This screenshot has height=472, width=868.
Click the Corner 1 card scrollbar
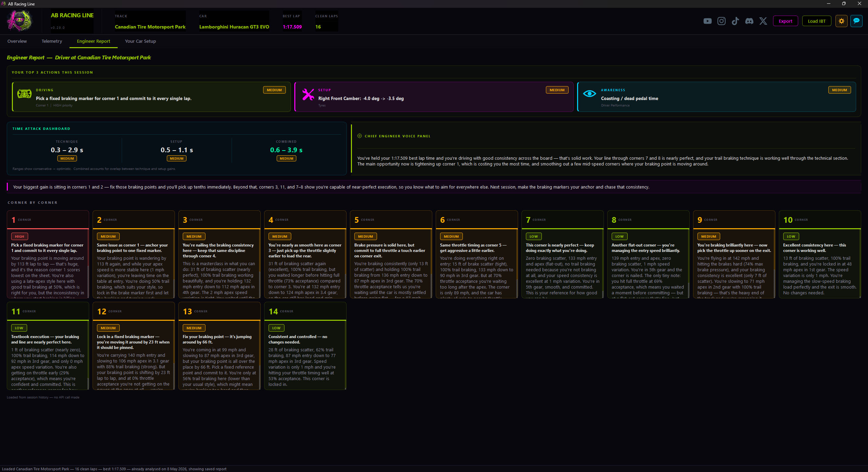click(x=88, y=264)
